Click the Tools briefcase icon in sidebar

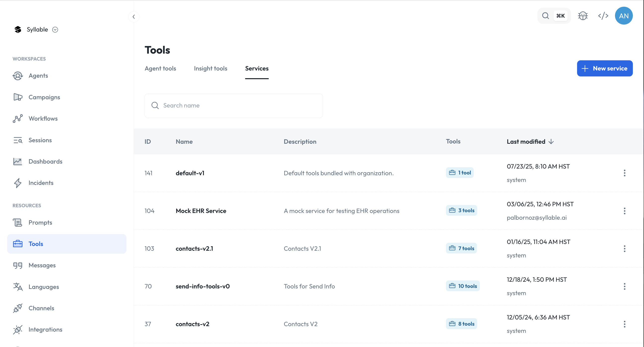click(18, 244)
